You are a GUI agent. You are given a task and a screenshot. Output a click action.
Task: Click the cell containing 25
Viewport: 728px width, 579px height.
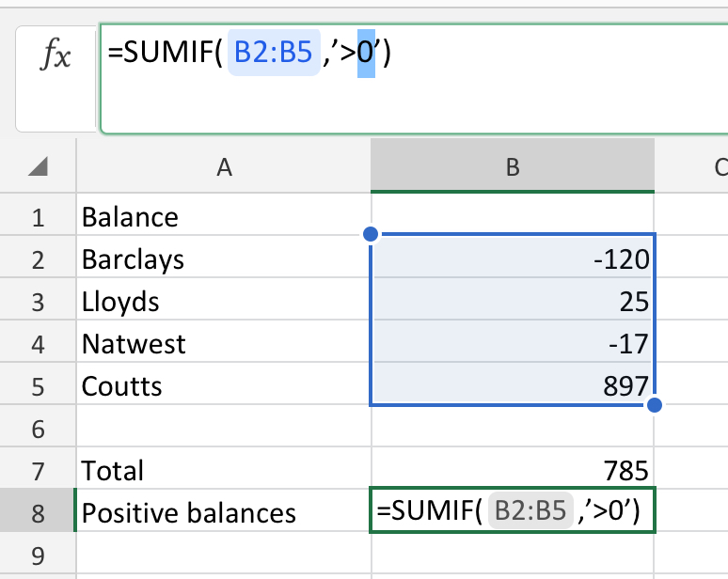513,299
